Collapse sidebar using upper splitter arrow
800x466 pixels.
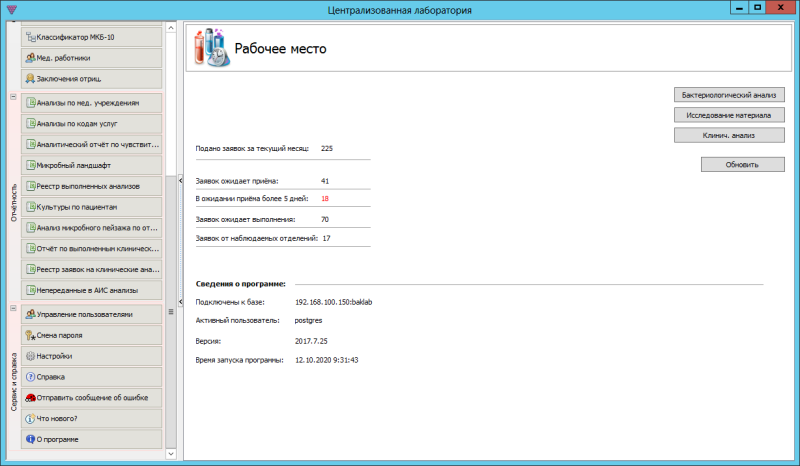pyautogui.click(x=179, y=181)
